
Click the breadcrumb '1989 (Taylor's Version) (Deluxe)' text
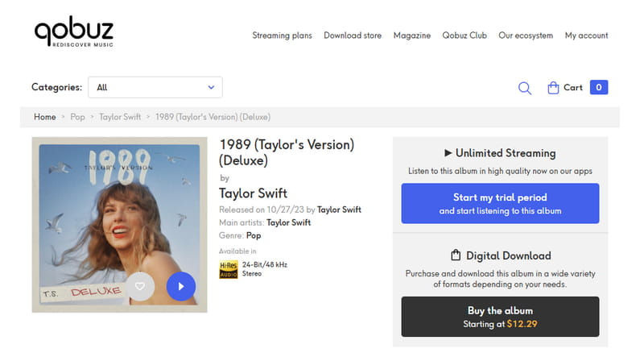pyautogui.click(x=213, y=117)
